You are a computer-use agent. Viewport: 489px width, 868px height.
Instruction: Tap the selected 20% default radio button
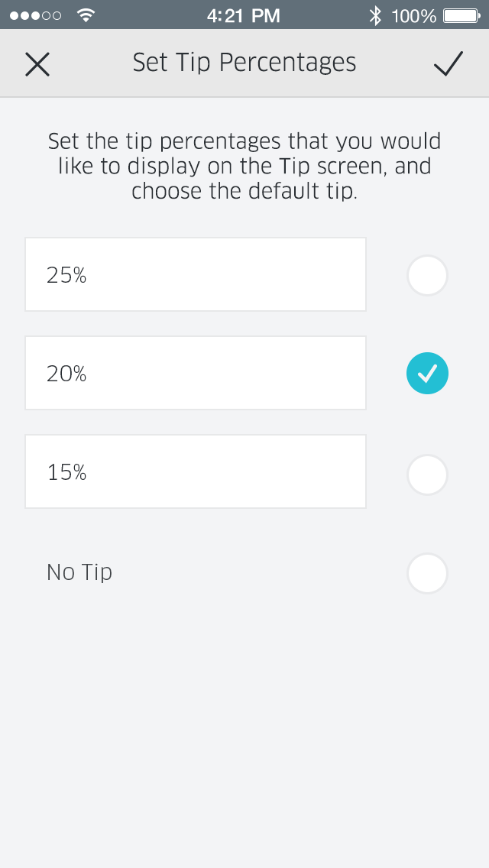[427, 374]
